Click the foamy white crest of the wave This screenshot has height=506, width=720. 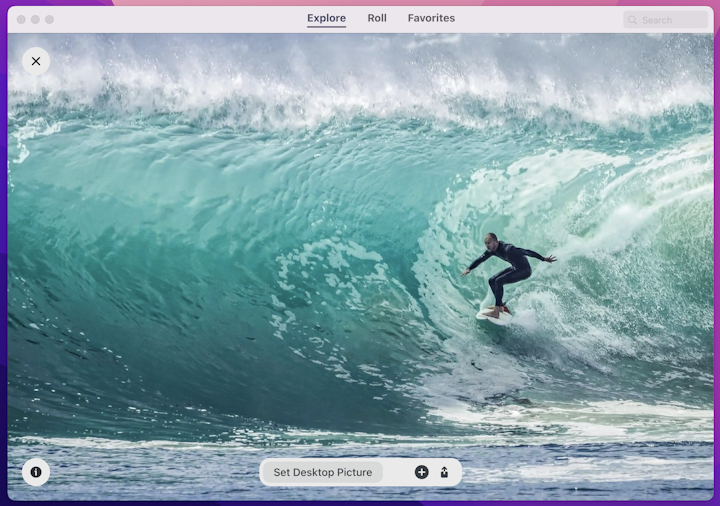coord(360,85)
